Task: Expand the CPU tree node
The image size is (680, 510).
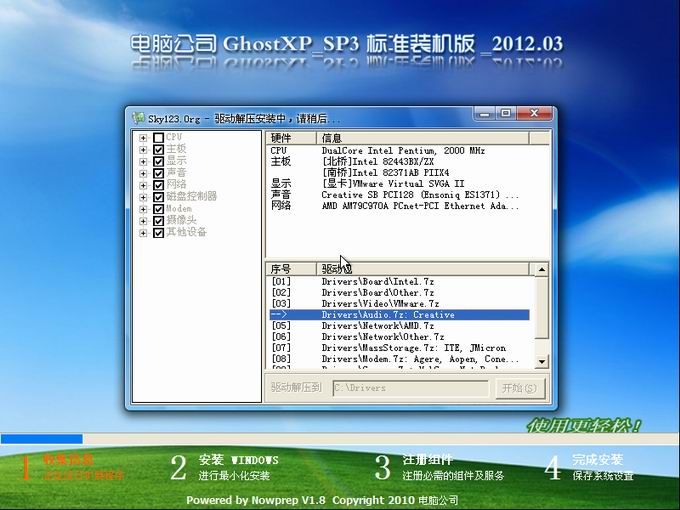Action: (143, 138)
